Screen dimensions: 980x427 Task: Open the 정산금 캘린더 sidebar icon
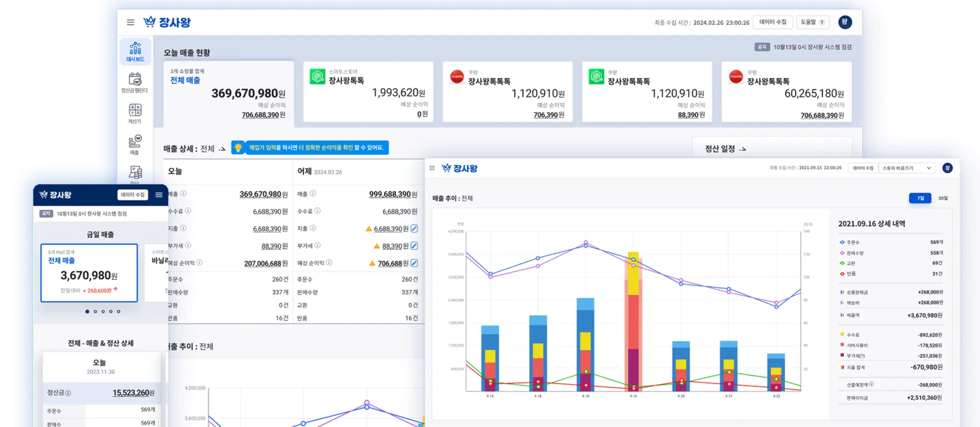coord(135,82)
